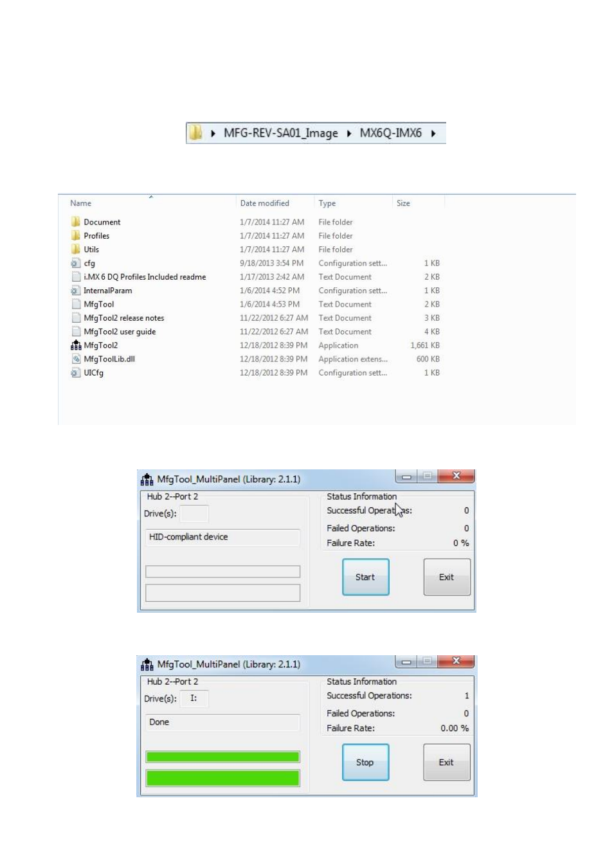Open the Document folder icon
Viewport: 614px width, 868px height.
(x=76, y=222)
